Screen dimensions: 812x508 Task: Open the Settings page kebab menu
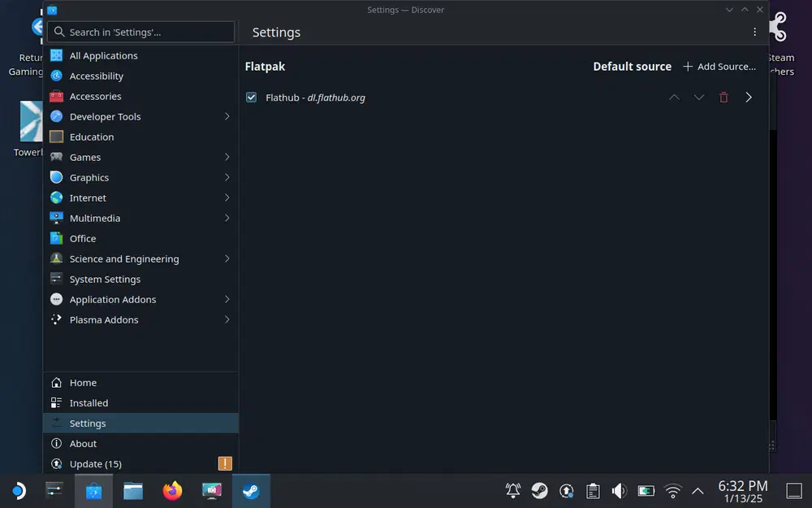tap(754, 33)
